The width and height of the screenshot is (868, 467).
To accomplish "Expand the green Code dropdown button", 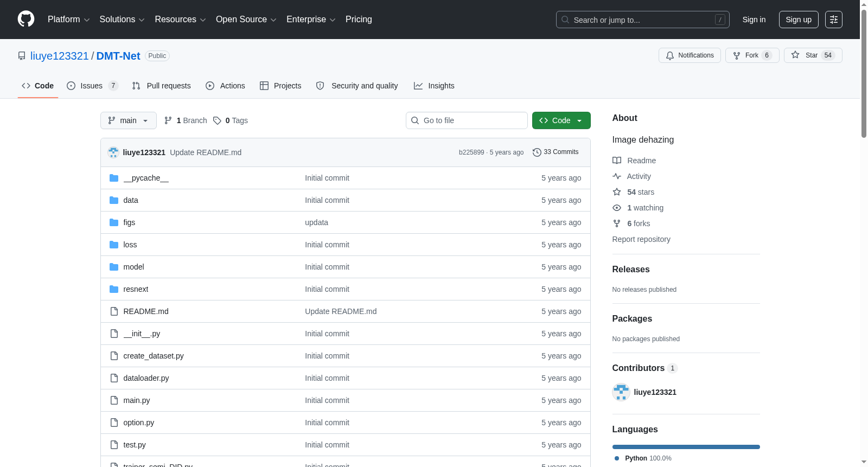I will point(561,120).
